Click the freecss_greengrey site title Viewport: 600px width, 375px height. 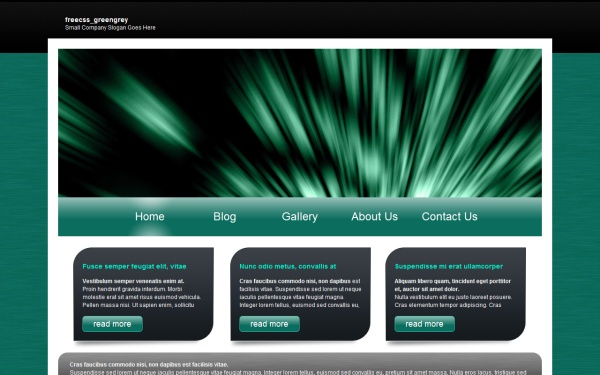coord(96,20)
